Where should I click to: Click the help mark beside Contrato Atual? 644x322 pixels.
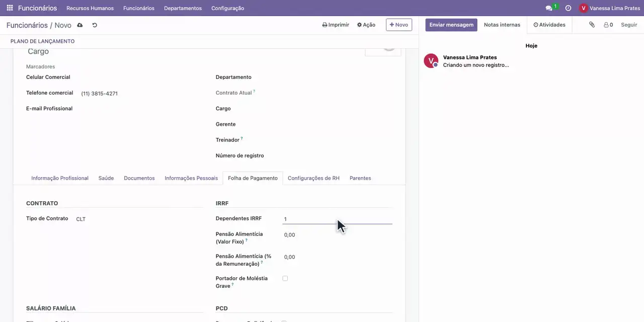point(254,91)
